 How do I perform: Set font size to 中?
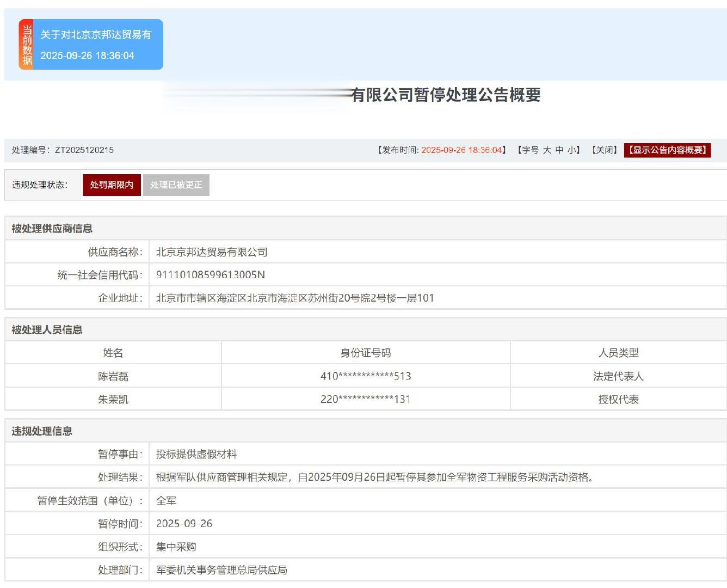pyautogui.click(x=559, y=150)
